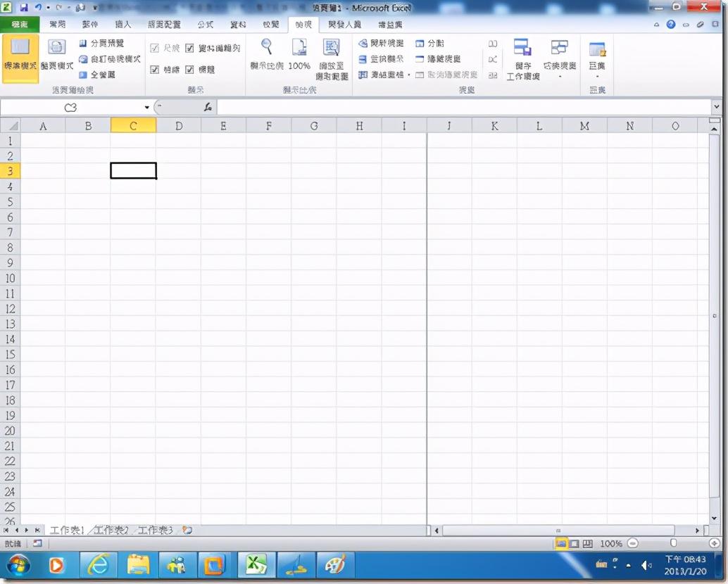Open the Name Box dropdown arrow

(146, 107)
